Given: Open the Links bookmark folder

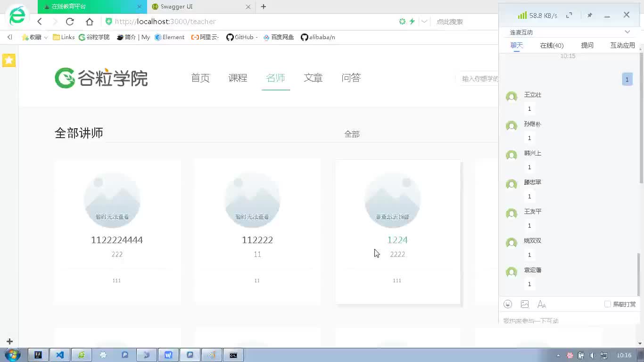Looking at the screenshot, I should click(64, 37).
